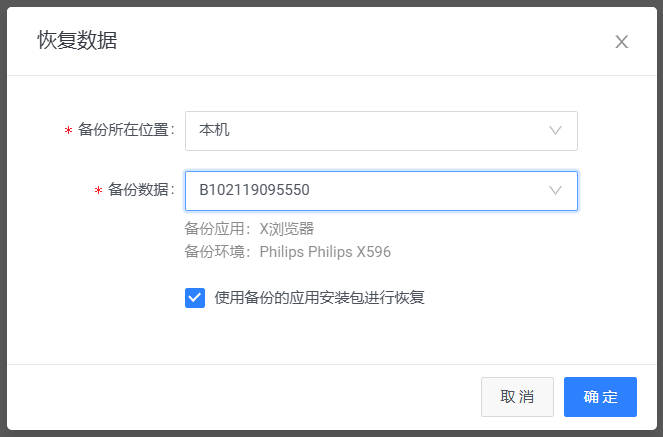Image resolution: width=663 pixels, height=437 pixels.
Task: Click the chevron arrow beside B102119095550
Action: 556,190
